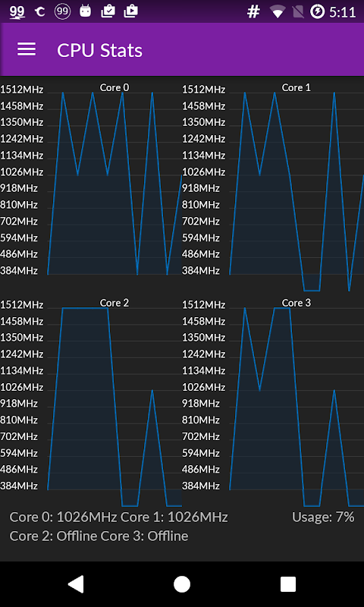Tap the Core 2 frequency graph
The image size is (364, 607).
click(115, 407)
